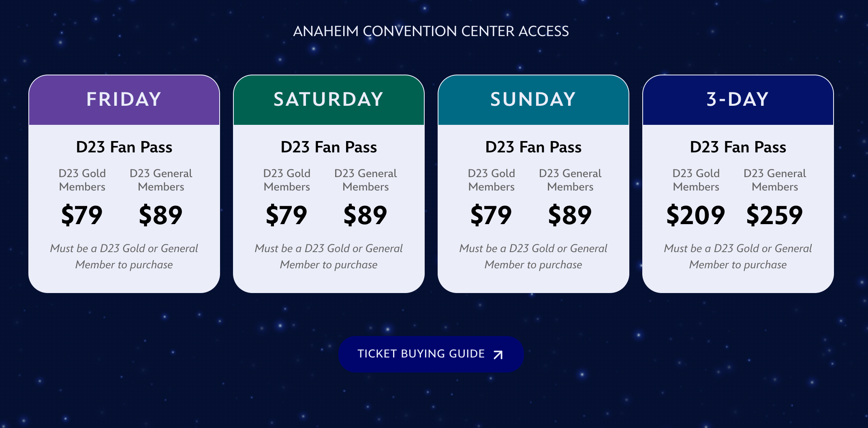Viewport: 868px width, 428px height.
Task: Click the Saturday Gold Members $79 price
Action: 286,215
